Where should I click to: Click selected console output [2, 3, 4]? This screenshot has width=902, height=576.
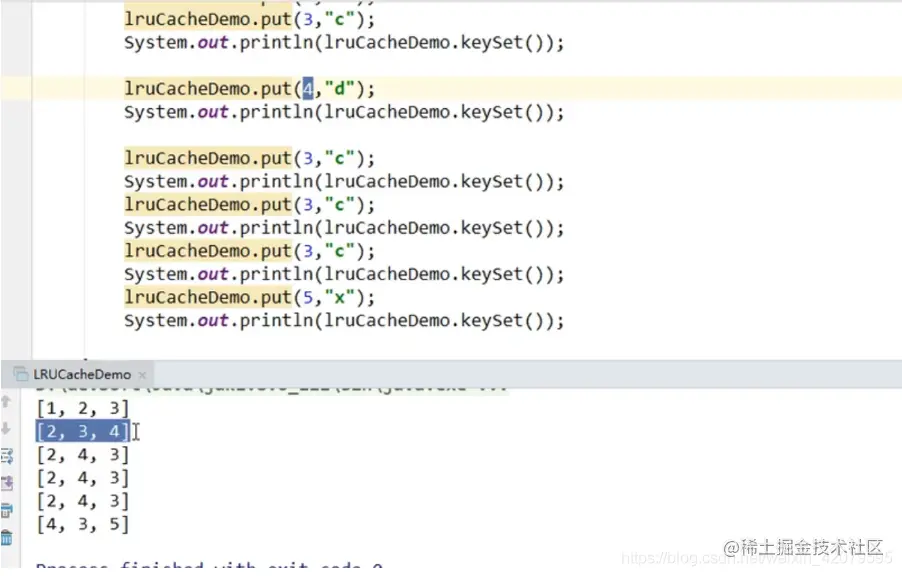click(x=83, y=432)
